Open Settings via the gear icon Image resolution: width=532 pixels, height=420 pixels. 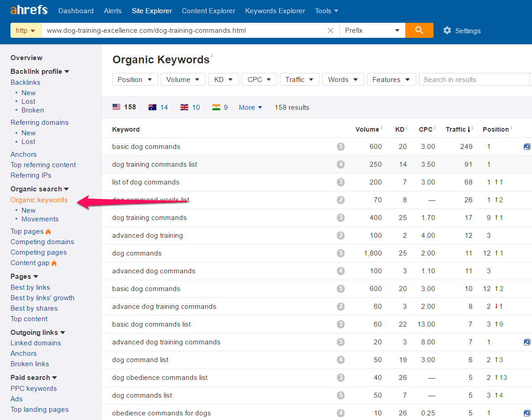point(447,31)
